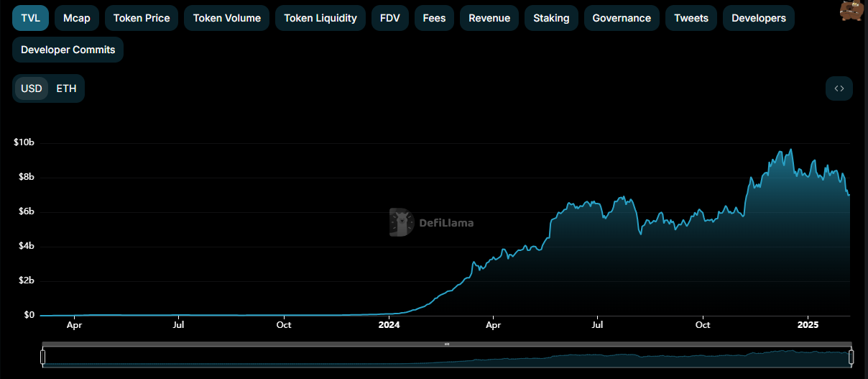Display Revenue data on chart
This screenshot has height=379, width=868.
point(489,18)
